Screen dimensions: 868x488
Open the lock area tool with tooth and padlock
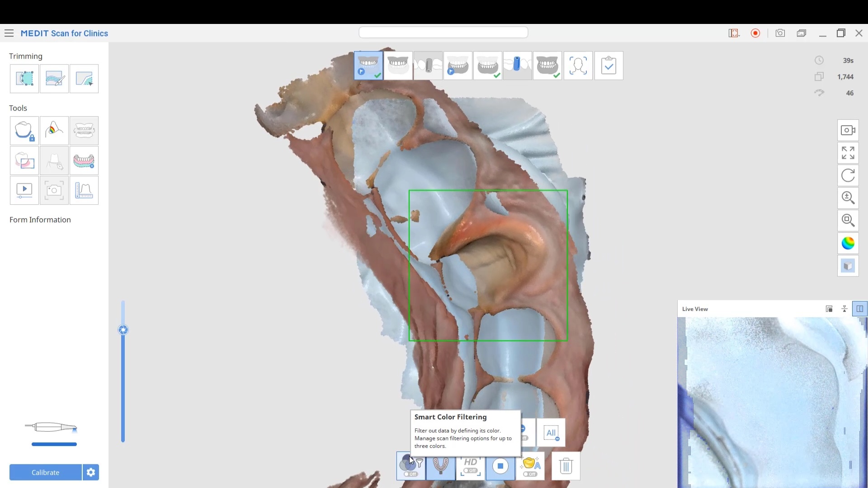(24, 131)
